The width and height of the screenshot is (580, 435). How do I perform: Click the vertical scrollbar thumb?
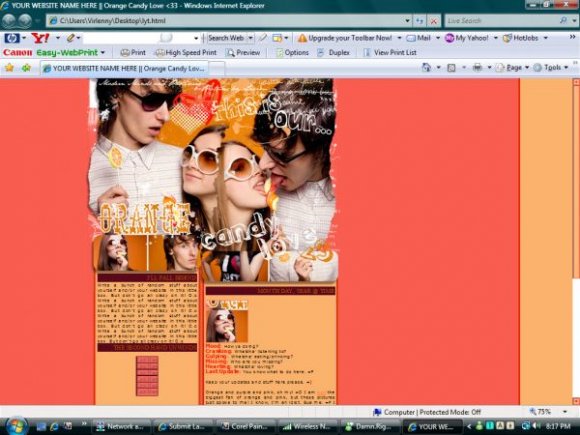576,182
